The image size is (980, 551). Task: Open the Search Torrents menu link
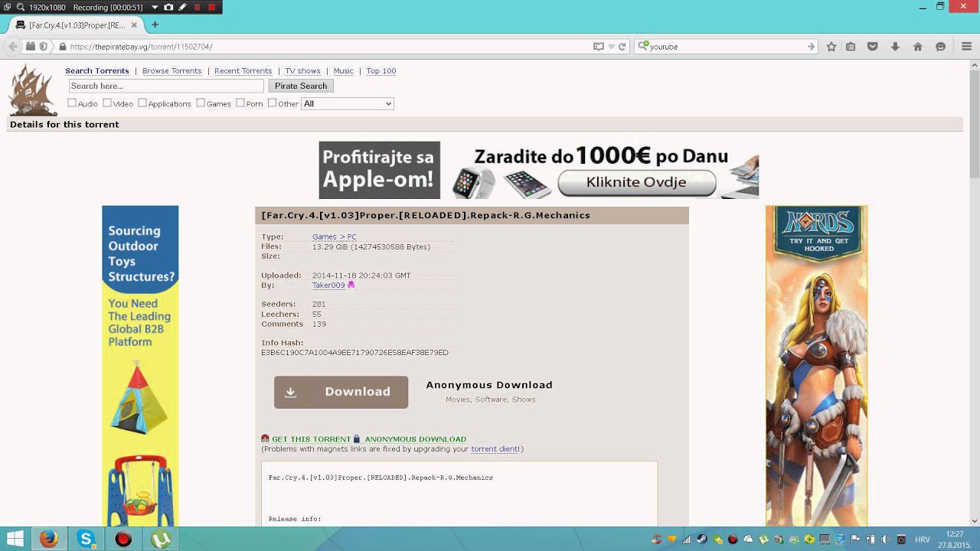point(97,70)
